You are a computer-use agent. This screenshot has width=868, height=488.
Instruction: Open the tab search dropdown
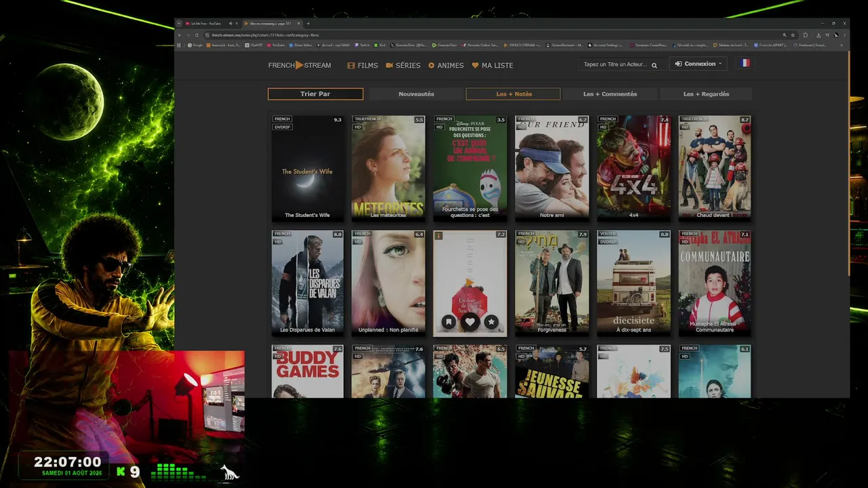click(x=180, y=24)
